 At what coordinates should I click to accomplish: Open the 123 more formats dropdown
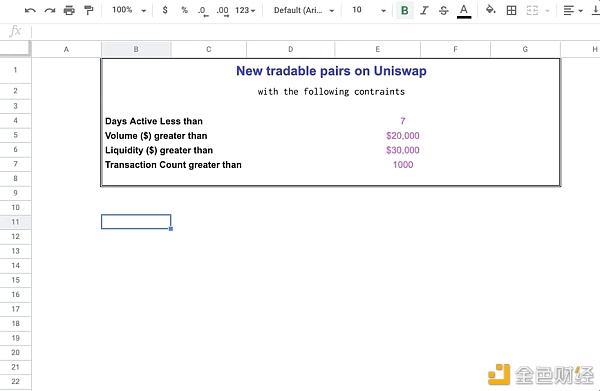point(245,10)
